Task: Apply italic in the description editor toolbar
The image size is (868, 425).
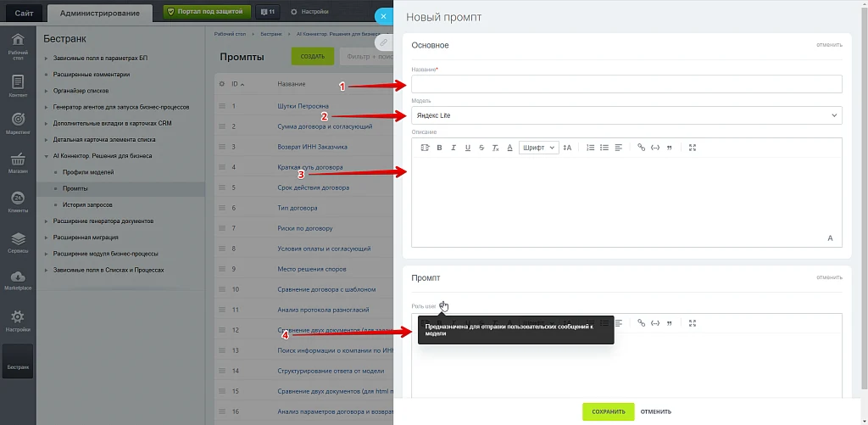Action: tap(453, 148)
